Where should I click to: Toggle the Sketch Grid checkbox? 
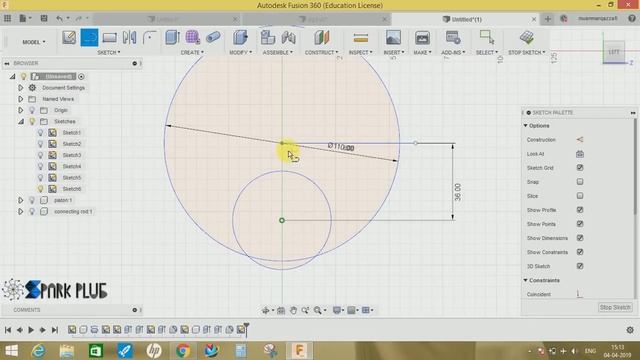click(x=580, y=168)
